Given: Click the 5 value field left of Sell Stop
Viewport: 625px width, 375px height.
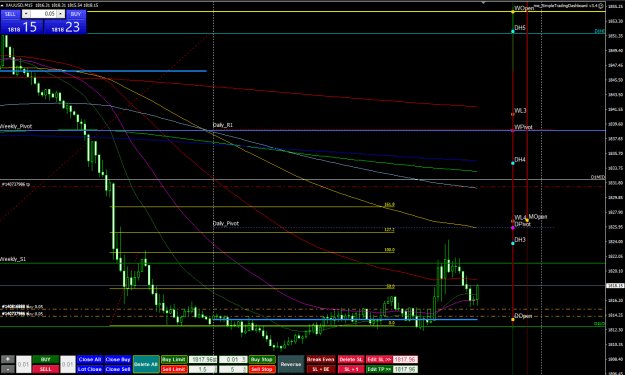Looking at the screenshot, I should (233, 369).
